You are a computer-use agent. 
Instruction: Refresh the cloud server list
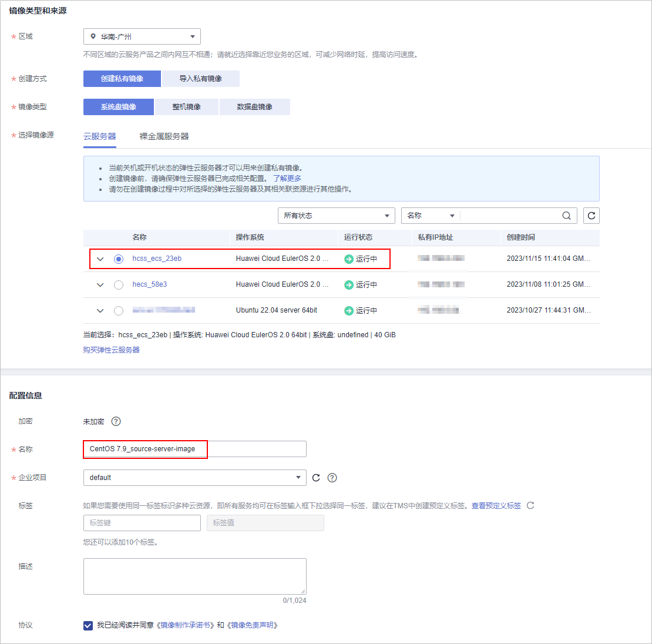click(591, 216)
